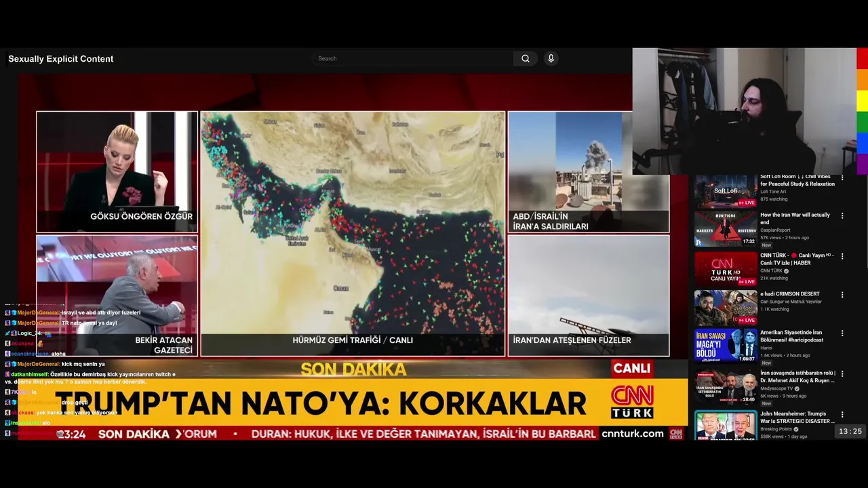
Task: Visit the Harici channel
Action: click(766, 348)
